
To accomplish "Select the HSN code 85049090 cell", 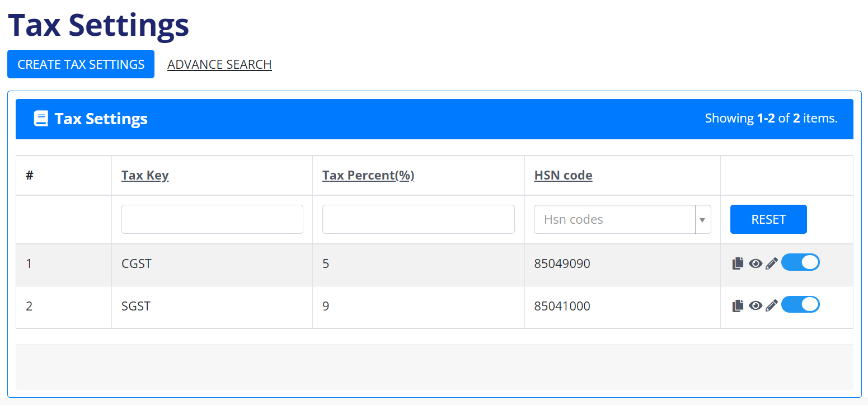I will [562, 263].
